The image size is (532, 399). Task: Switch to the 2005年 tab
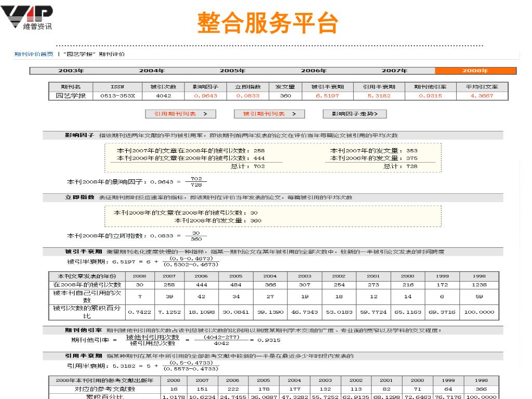tap(232, 71)
